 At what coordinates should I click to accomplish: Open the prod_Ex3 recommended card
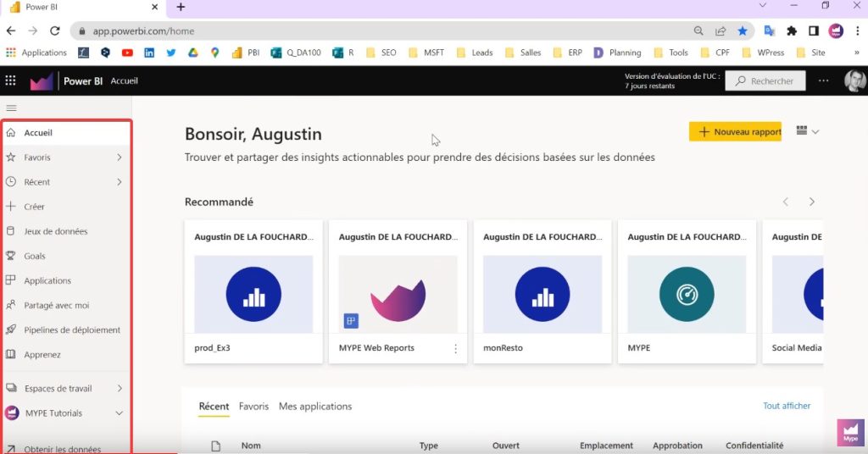(x=253, y=292)
